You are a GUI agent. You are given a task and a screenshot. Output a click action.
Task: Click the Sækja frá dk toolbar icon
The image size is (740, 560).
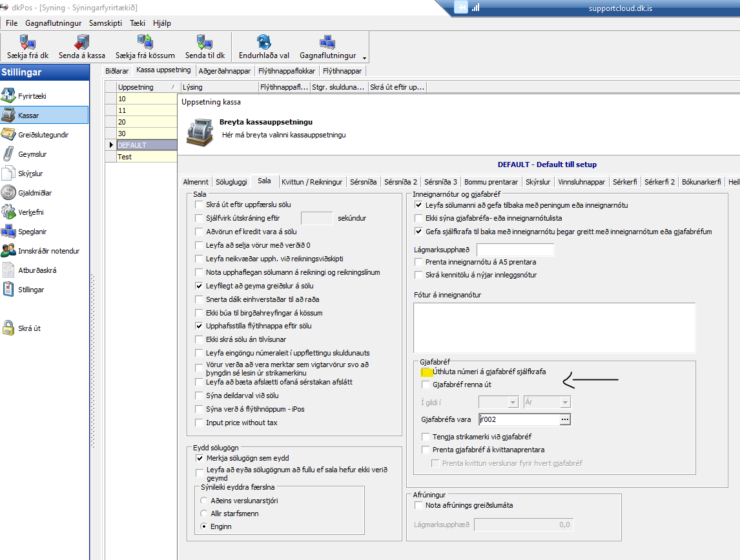[28, 43]
